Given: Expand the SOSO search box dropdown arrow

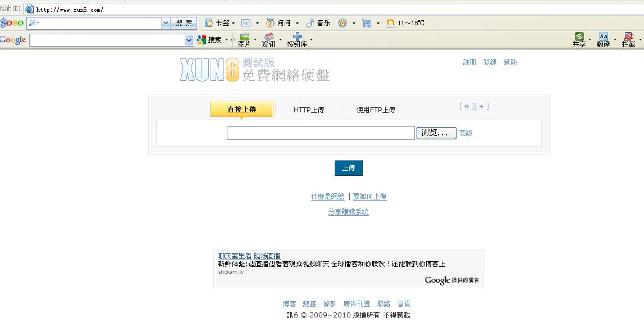Looking at the screenshot, I should [x=166, y=23].
